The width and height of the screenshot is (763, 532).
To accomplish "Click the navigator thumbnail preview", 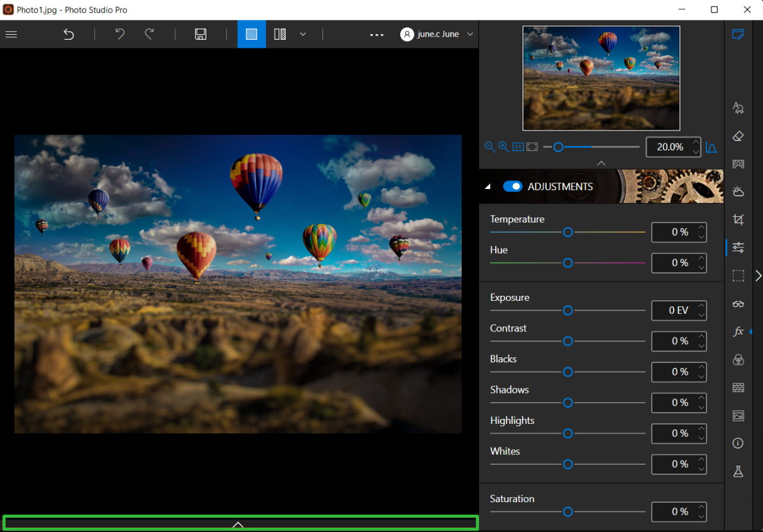I will pyautogui.click(x=601, y=78).
